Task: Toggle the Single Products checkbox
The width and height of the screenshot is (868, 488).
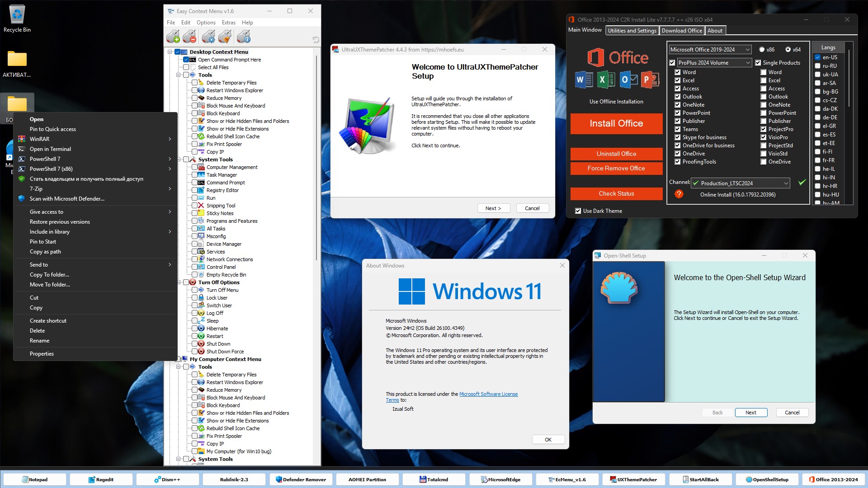Action: click(758, 63)
